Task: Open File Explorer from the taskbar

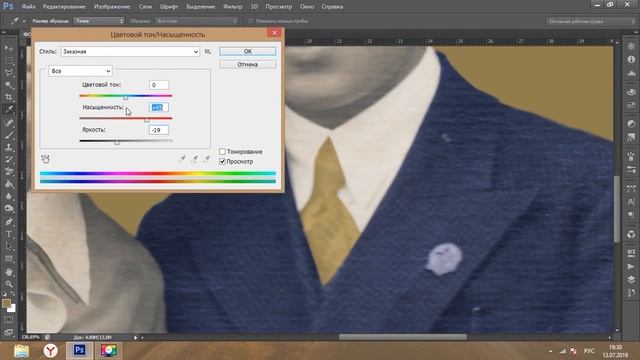Action: (21, 351)
